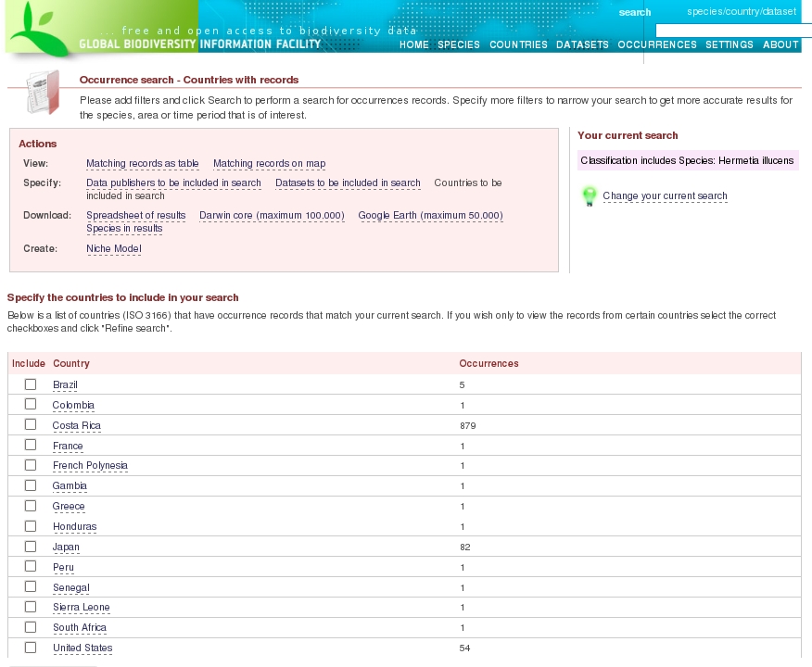This screenshot has height=667, width=812.
Task: Open the Brazil country link
Action: click(65, 385)
